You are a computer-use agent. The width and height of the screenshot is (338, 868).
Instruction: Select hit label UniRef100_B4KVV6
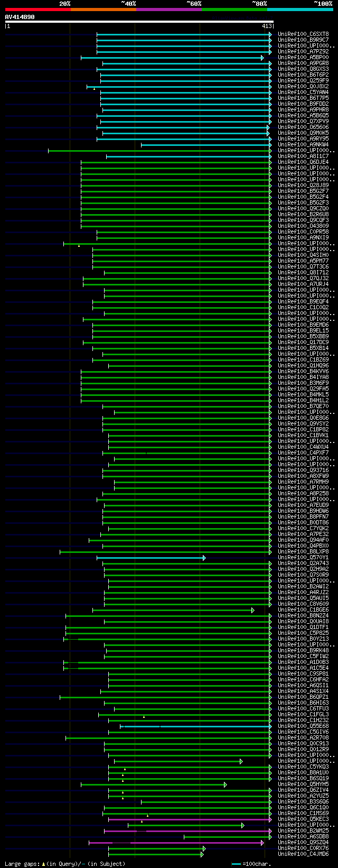click(x=303, y=372)
